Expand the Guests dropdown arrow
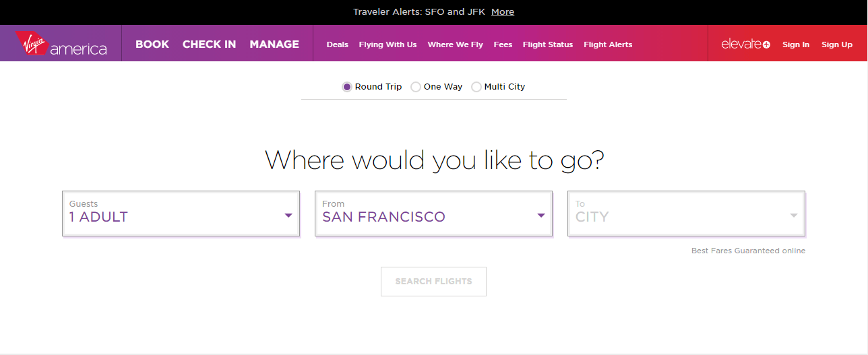Viewport: 868px width, 355px height. (x=288, y=216)
